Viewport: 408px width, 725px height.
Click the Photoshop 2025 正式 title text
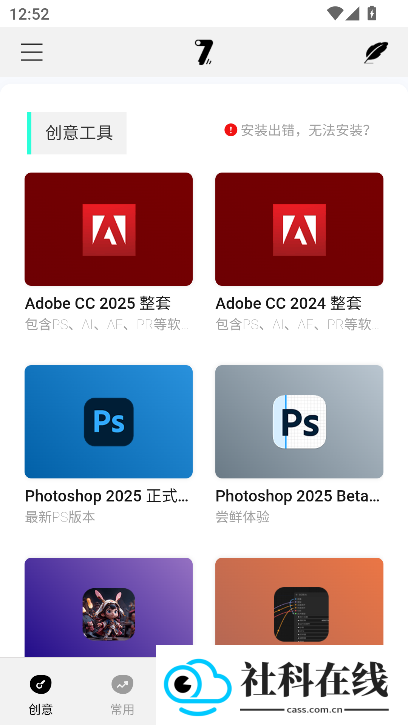107,496
